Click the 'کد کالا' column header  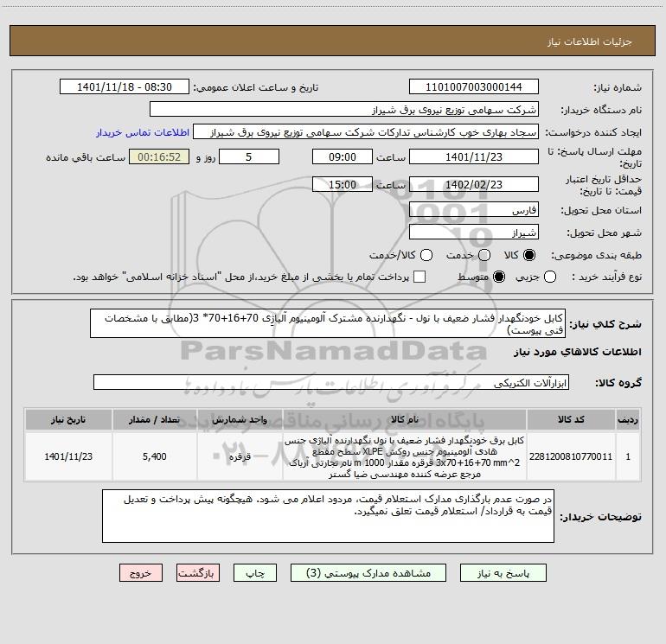571,419
